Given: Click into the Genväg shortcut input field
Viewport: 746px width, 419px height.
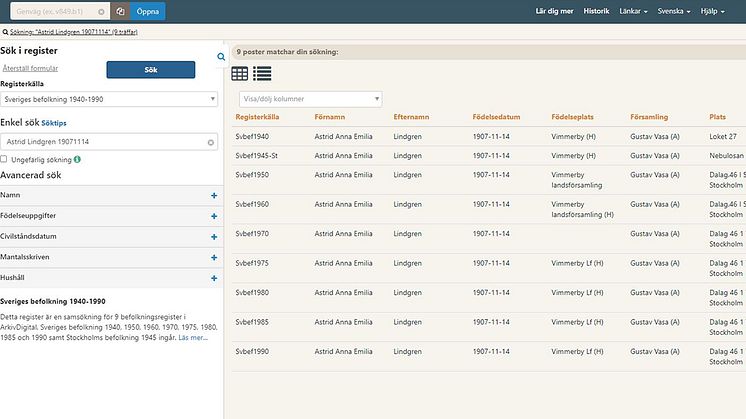Looking at the screenshot, I should (50, 11).
